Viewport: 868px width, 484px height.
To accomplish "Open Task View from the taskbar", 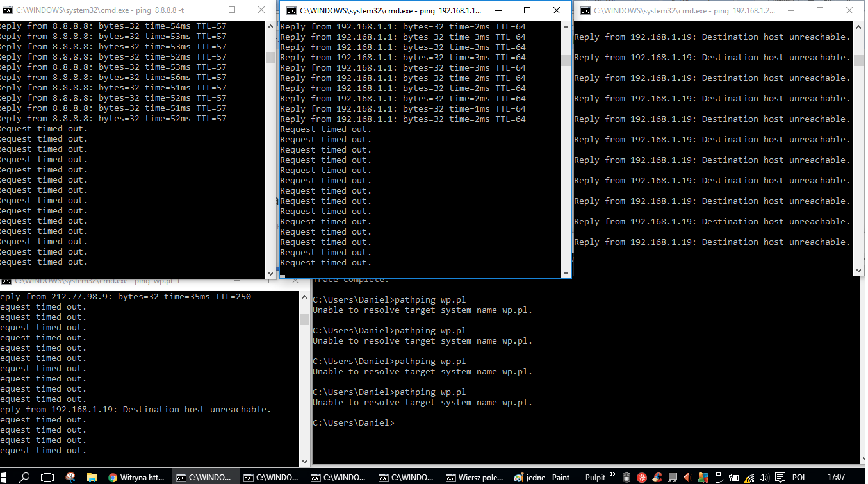I will point(47,477).
